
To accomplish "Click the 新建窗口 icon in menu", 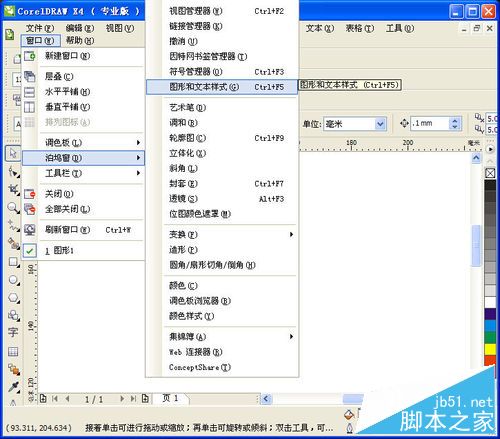I will [29, 56].
